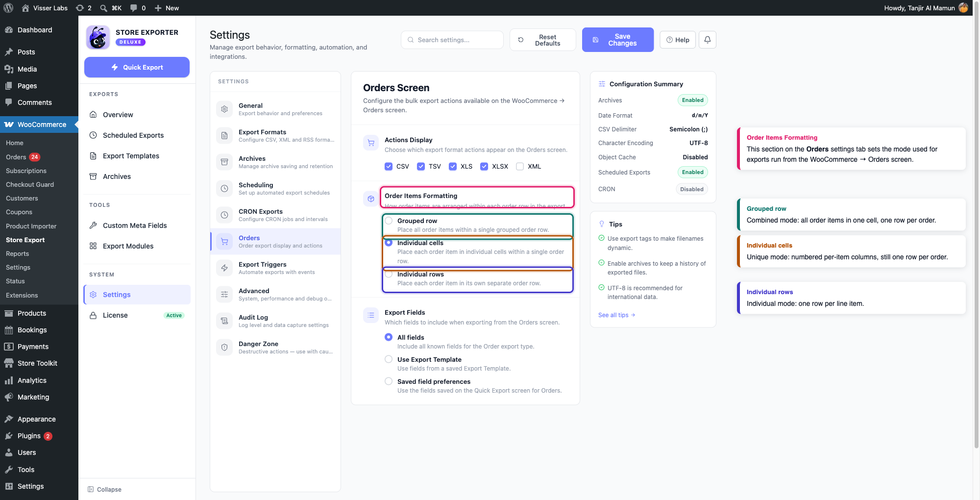Uncheck the XLS format checkbox
The image size is (980, 500).
453,167
